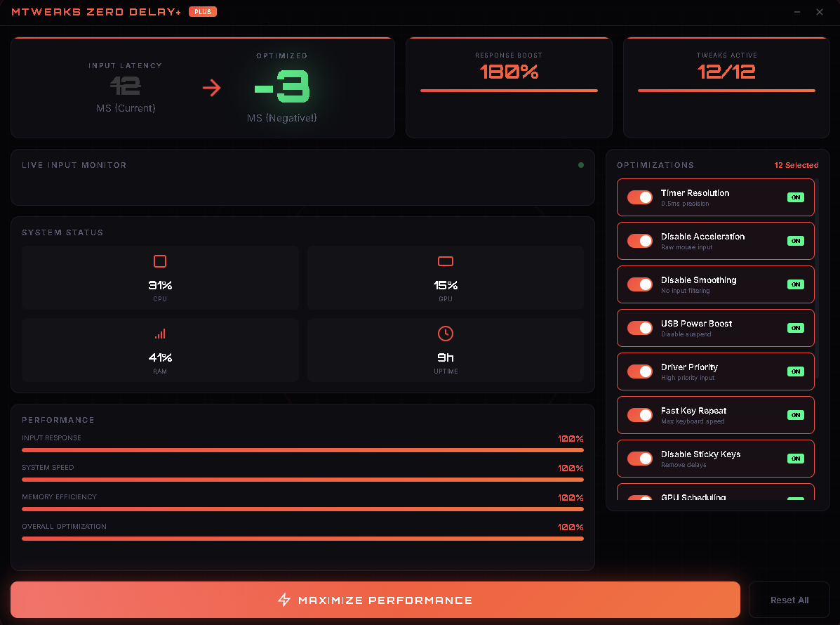This screenshot has height=625, width=840.
Task: Click the System Speed progress bar
Action: (x=302, y=480)
